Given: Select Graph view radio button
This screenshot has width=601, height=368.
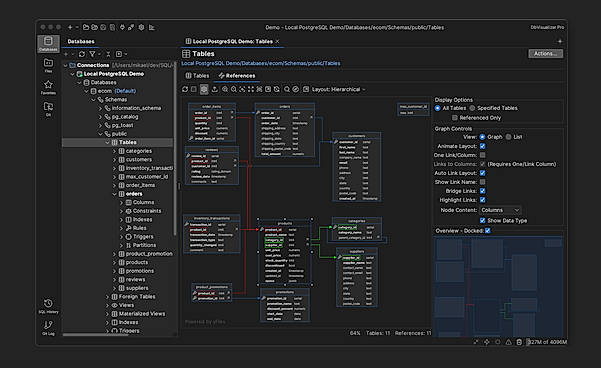Looking at the screenshot, I should [x=482, y=137].
